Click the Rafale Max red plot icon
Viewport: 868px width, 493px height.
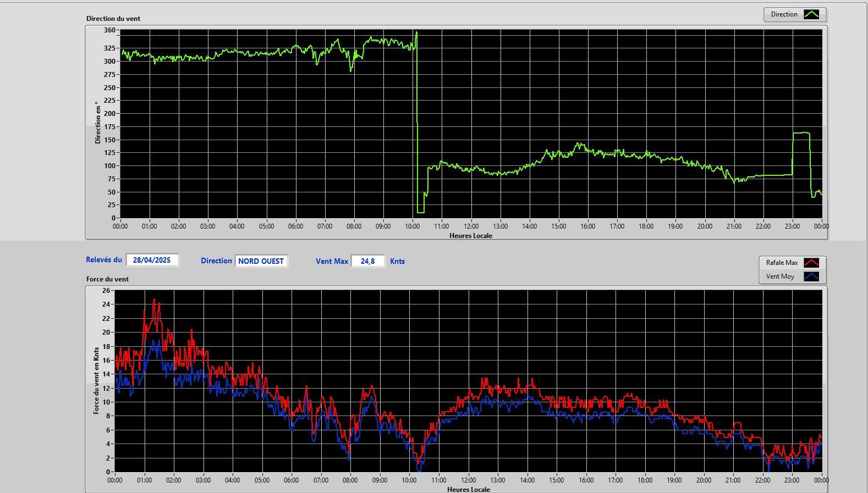pyautogui.click(x=811, y=263)
